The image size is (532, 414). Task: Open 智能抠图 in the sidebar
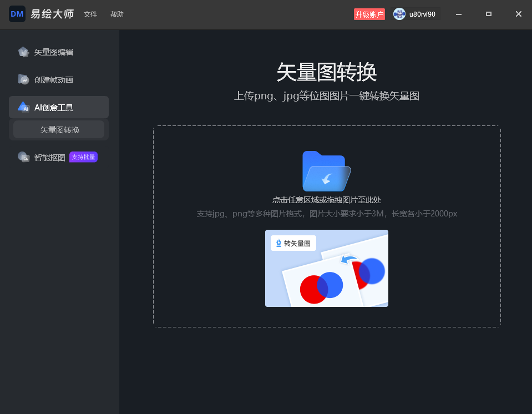[x=49, y=158]
